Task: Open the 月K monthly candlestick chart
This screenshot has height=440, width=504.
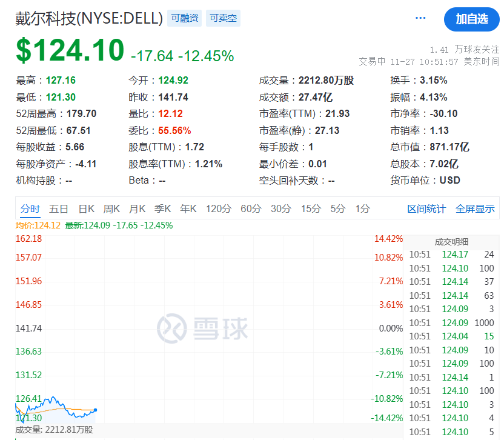Action: point(137,208)
